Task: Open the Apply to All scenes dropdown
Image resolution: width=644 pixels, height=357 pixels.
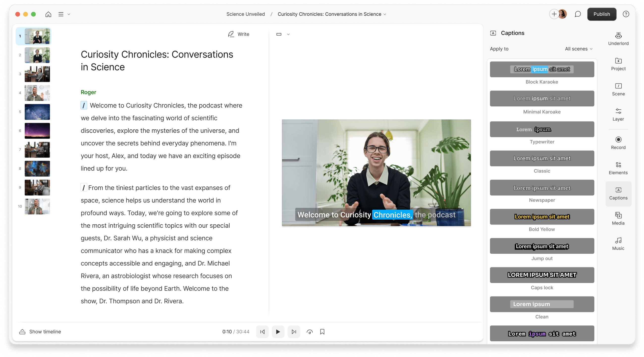Action: tap(579, 49)
